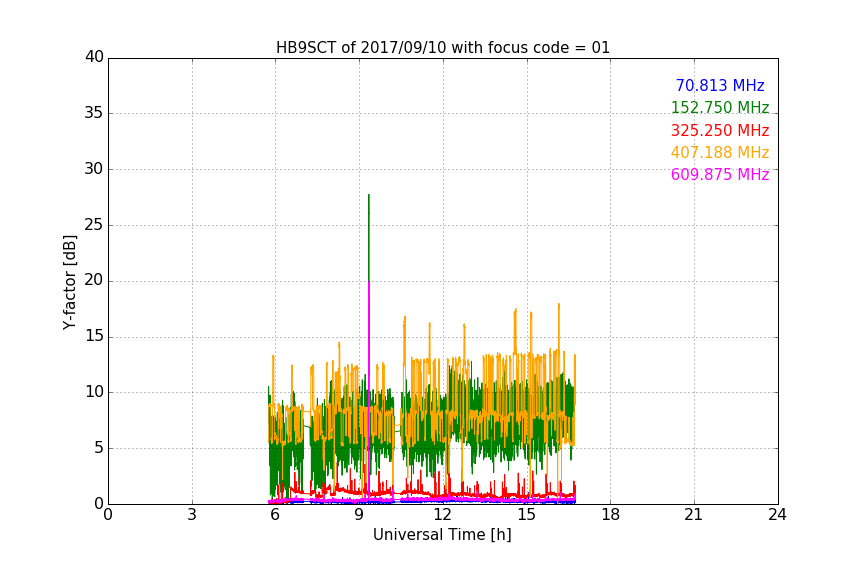Image resolution: width=864 pixels, height=576 pixels.
Task: Click the x-axis tick label 6
Action: (275, 515)
